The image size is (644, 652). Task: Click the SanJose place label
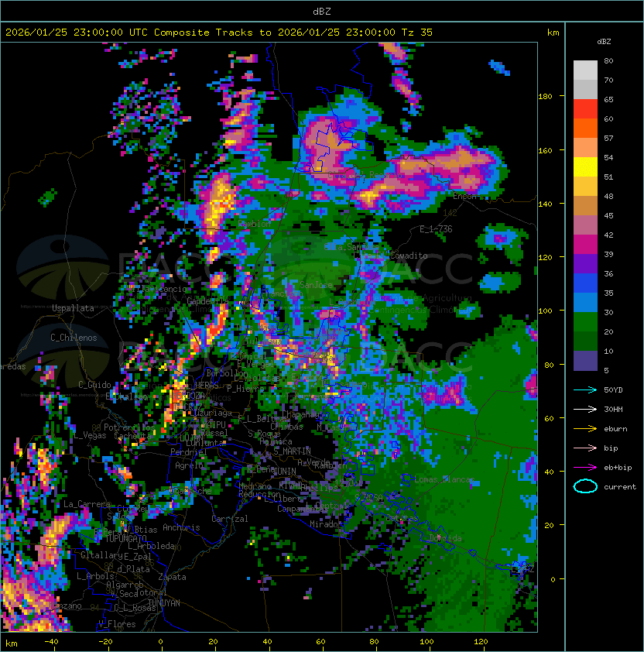(x=316, y=285)
